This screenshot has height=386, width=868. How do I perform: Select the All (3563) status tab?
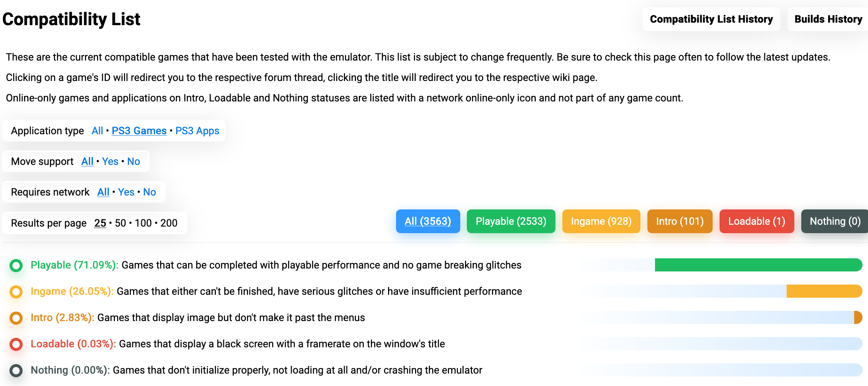(428, 221)
